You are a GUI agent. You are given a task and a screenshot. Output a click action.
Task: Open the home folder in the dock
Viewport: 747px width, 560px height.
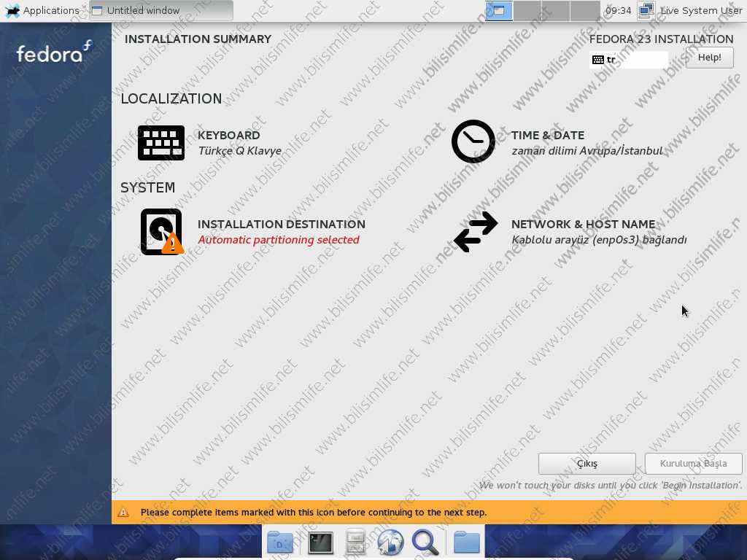[x=466, y=542]
